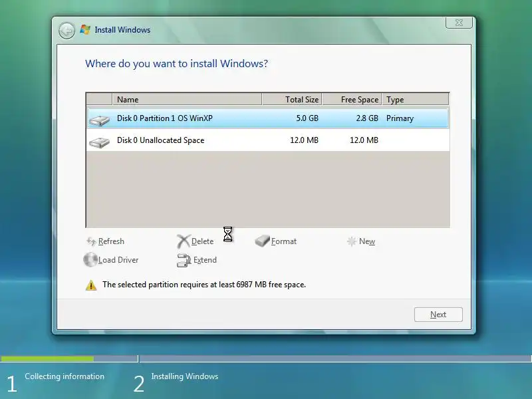Click the Format eraser icon

(x=262, y=241)
